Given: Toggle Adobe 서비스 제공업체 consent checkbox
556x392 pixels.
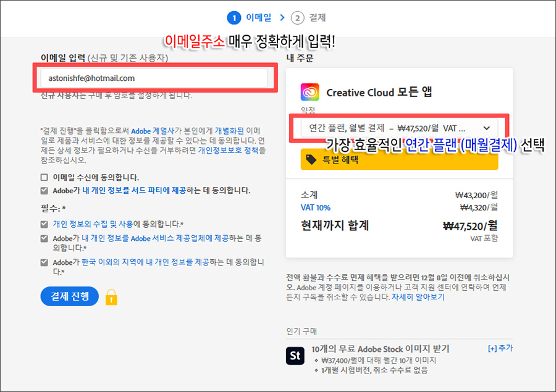Looking at the screenshot, I should (44, 238).
